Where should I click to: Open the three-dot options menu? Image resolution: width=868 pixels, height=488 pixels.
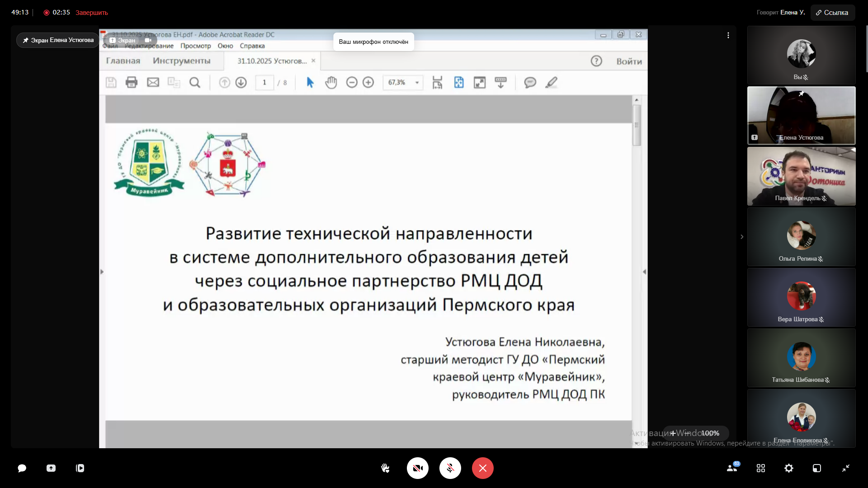728,35
